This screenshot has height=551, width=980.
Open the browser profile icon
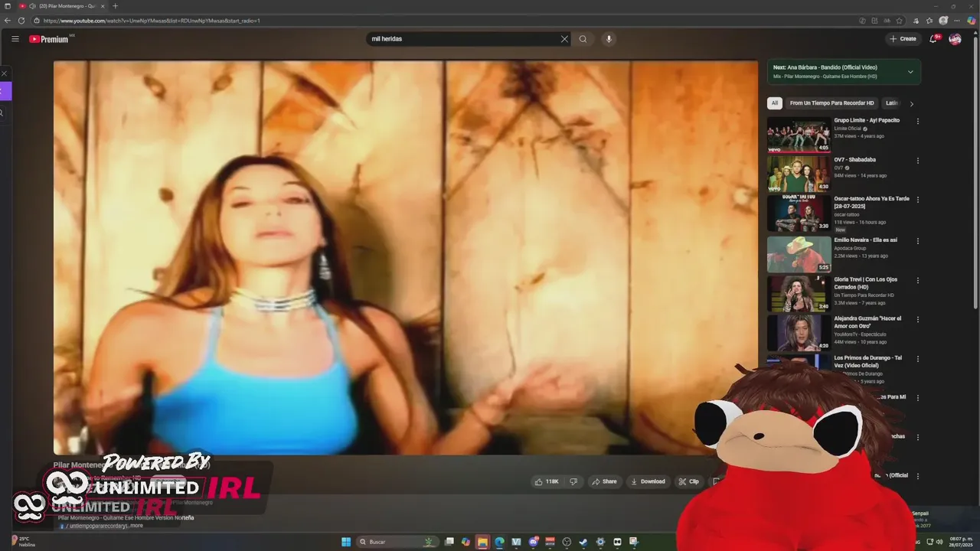(944, 21)
